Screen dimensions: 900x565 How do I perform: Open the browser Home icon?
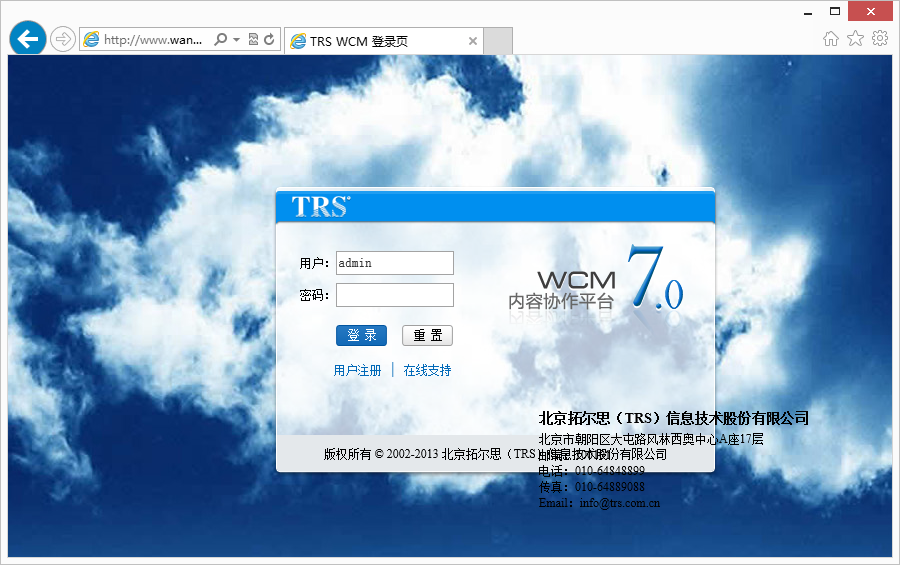831,38
